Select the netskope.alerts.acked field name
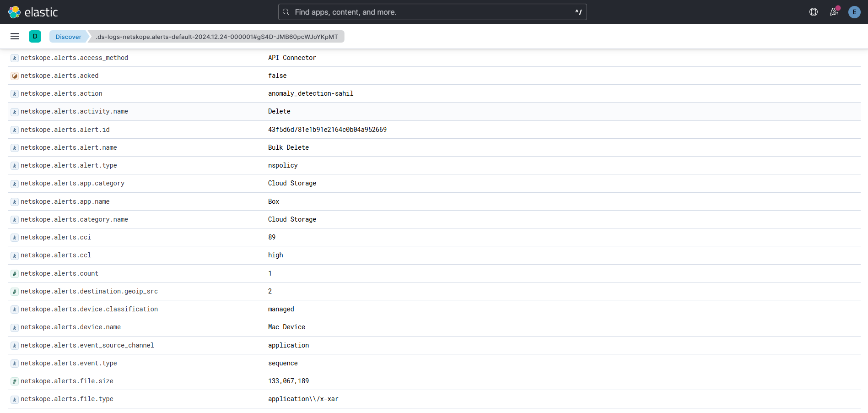 59,76
